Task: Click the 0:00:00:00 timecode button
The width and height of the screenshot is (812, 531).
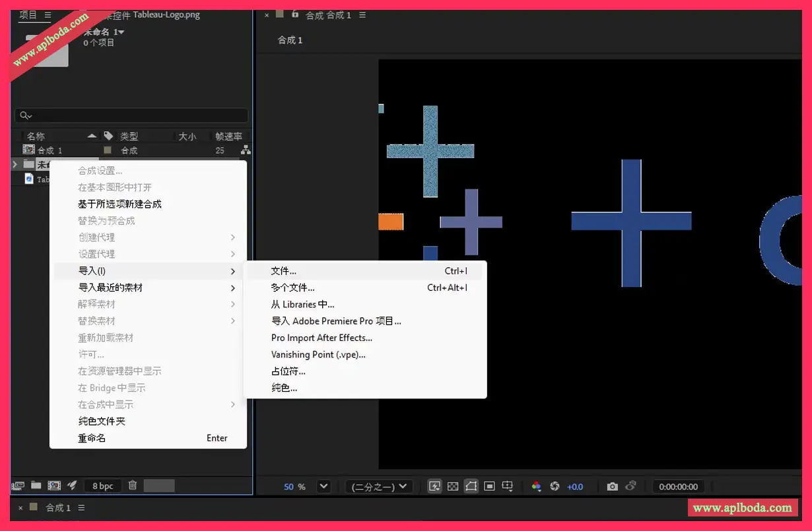Action: click(x=678, y=486)
